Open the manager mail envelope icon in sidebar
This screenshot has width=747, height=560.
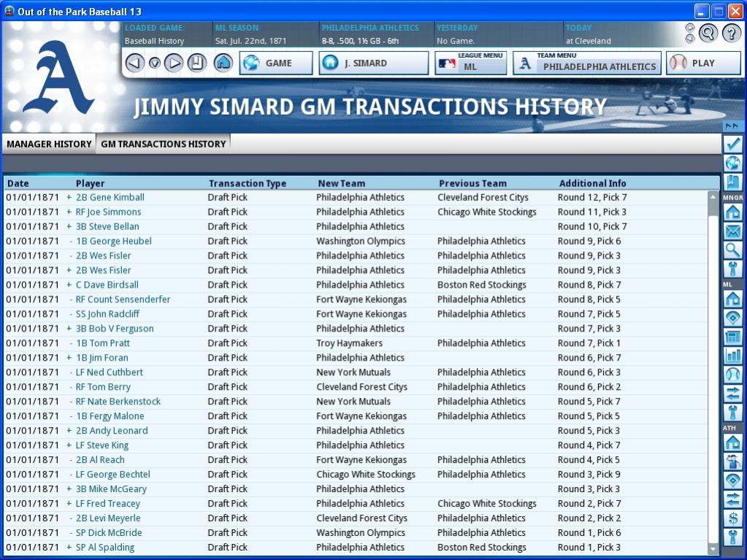click(733, 231)
